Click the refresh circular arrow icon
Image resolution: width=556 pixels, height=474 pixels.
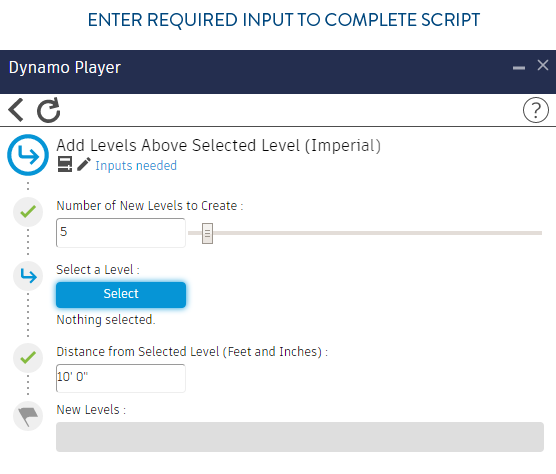[49, 110]
